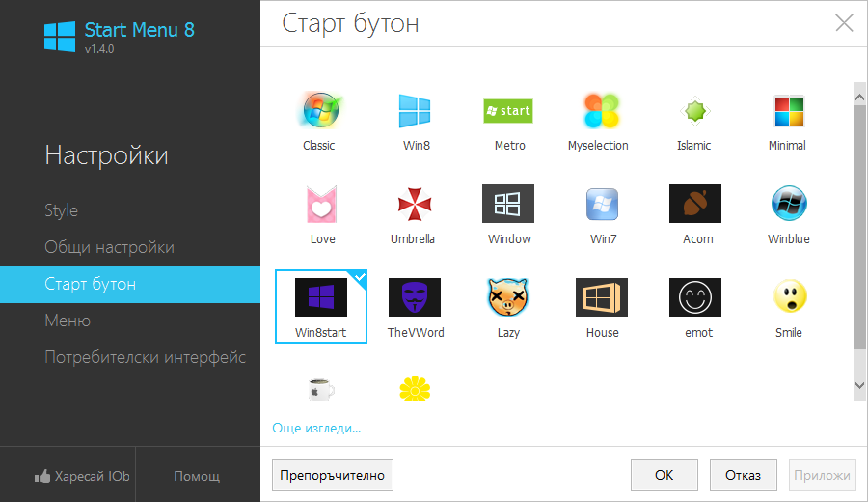Screen dimensions: 868x502
Task: Select the Classic start button icon
Action: click(320, 110)
